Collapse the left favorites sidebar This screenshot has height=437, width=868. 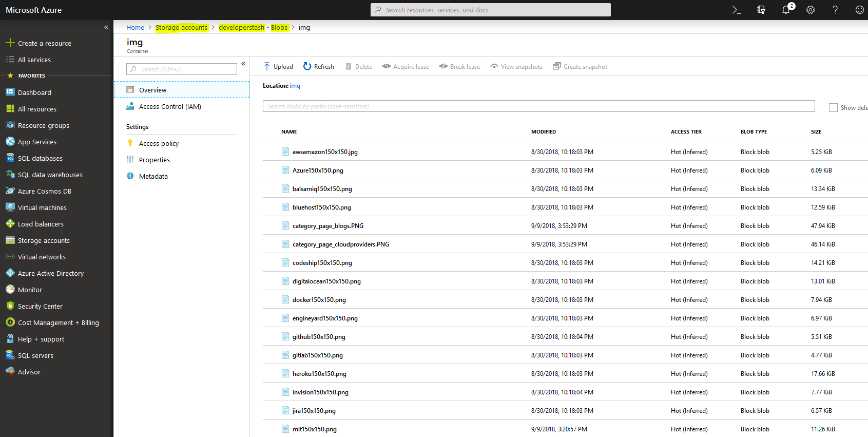click(106, 27)
